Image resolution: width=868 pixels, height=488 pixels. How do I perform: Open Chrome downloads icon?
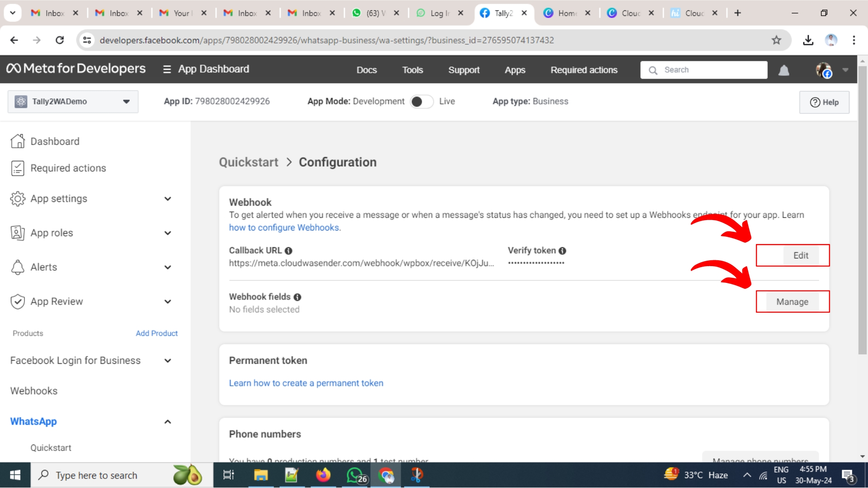[808, 40]
